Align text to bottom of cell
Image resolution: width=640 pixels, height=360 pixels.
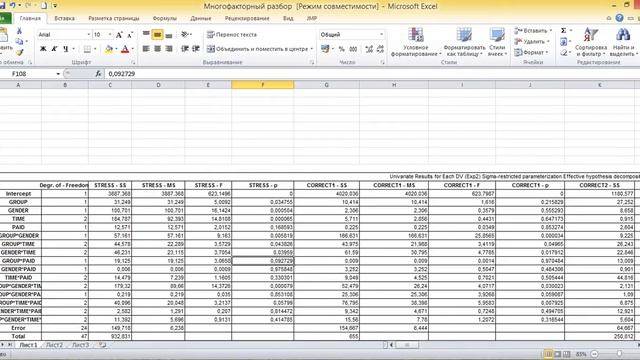169,35
